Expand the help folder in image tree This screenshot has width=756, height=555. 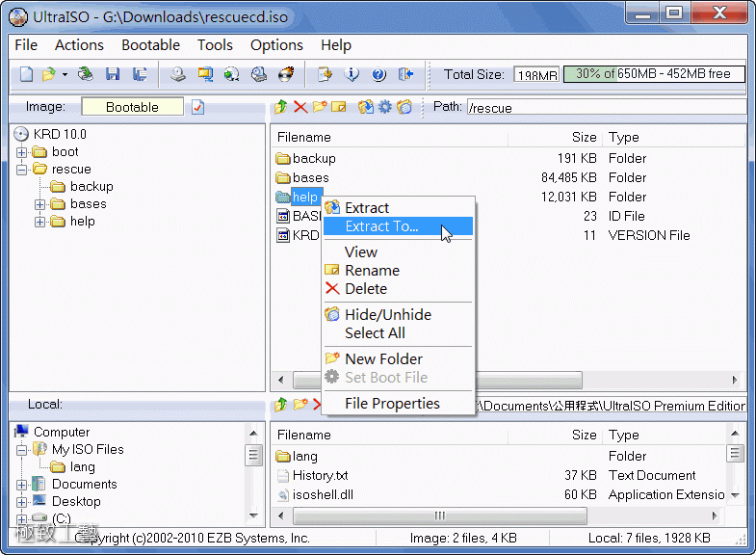[39, 222]
